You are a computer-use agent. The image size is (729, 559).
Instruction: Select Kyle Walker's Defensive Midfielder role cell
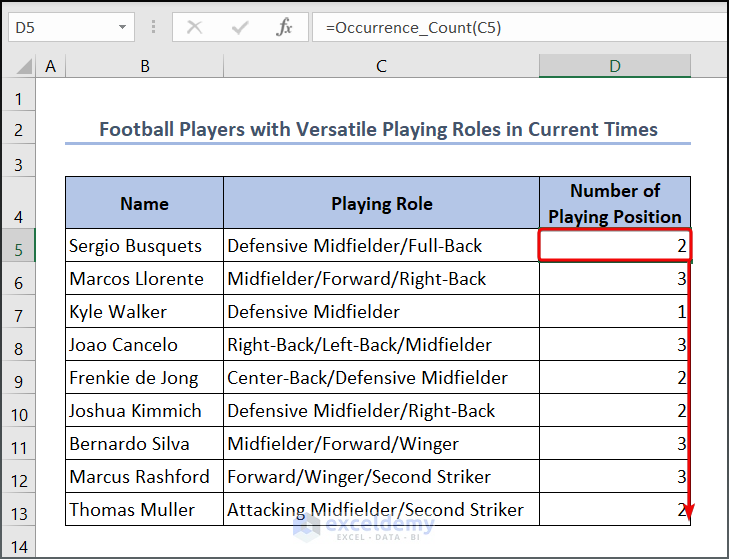(381, 312)
